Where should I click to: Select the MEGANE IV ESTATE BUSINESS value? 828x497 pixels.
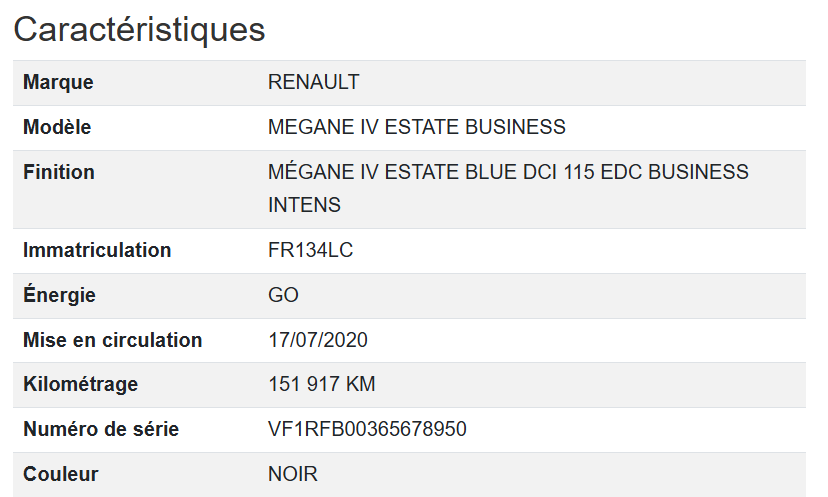[417, 127]
